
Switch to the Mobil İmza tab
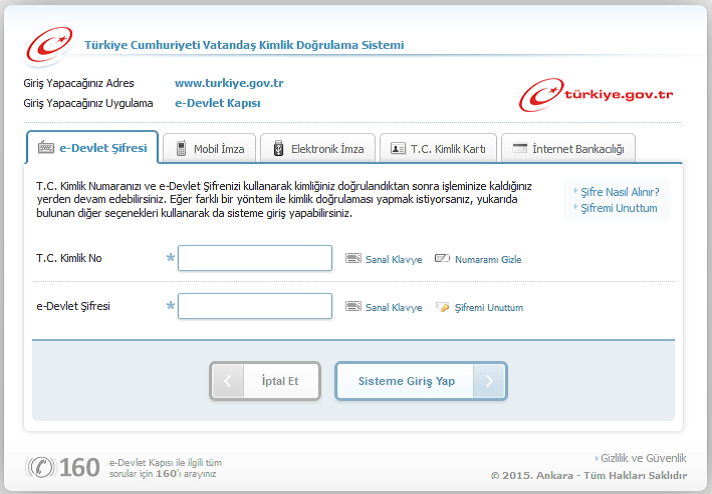[210, 149]
